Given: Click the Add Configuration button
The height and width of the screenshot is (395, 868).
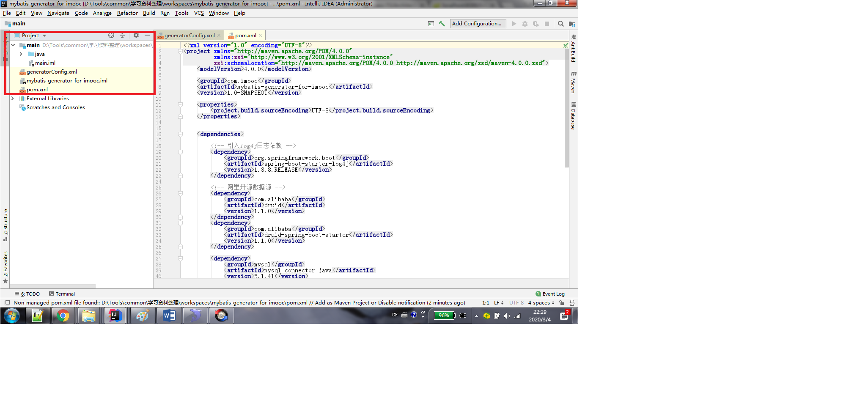Looking at the screenshot, I should coord(478,24).
